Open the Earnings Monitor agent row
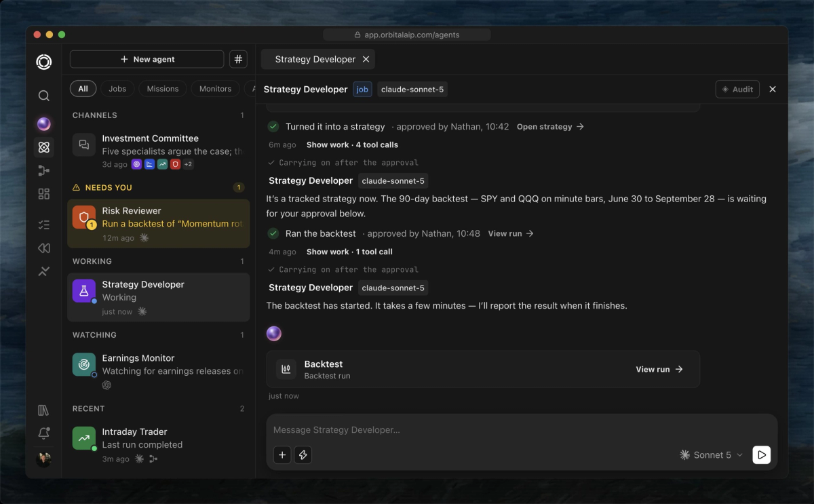This screenshot has width=814, height=504. [x=159, y=370]
